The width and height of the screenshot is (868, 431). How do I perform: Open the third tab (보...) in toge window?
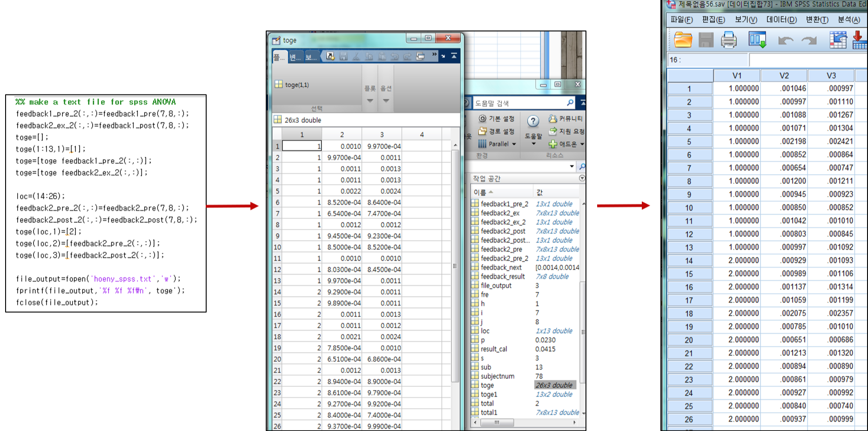pyautogui.click(x=311, y=57)
